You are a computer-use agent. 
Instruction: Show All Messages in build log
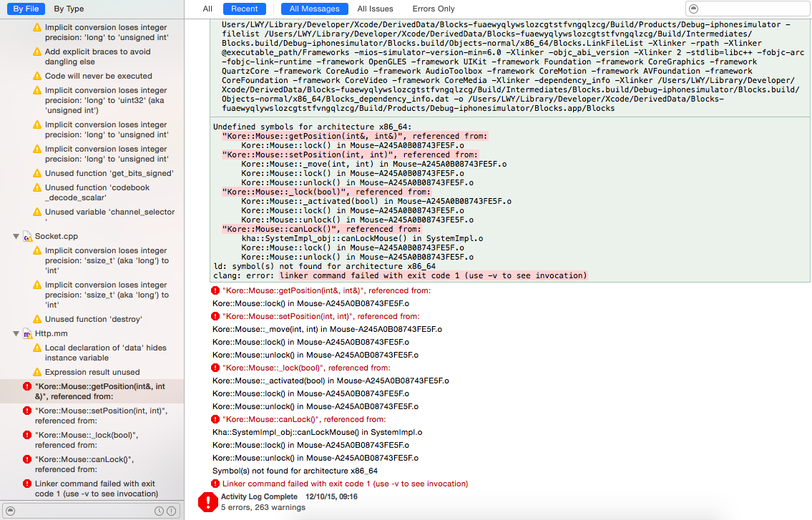(314, 9)
